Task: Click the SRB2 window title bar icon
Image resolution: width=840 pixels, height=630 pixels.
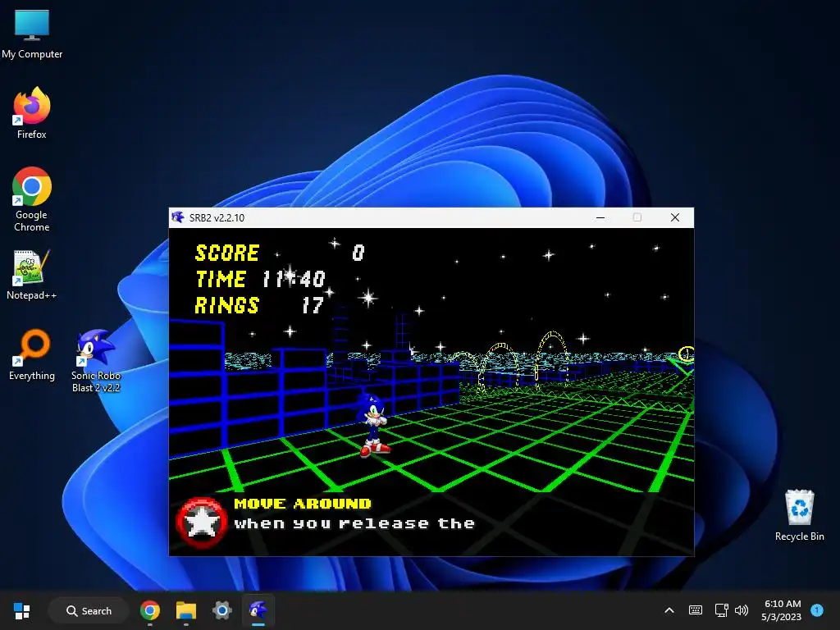Action: click(x=178, y=217)
